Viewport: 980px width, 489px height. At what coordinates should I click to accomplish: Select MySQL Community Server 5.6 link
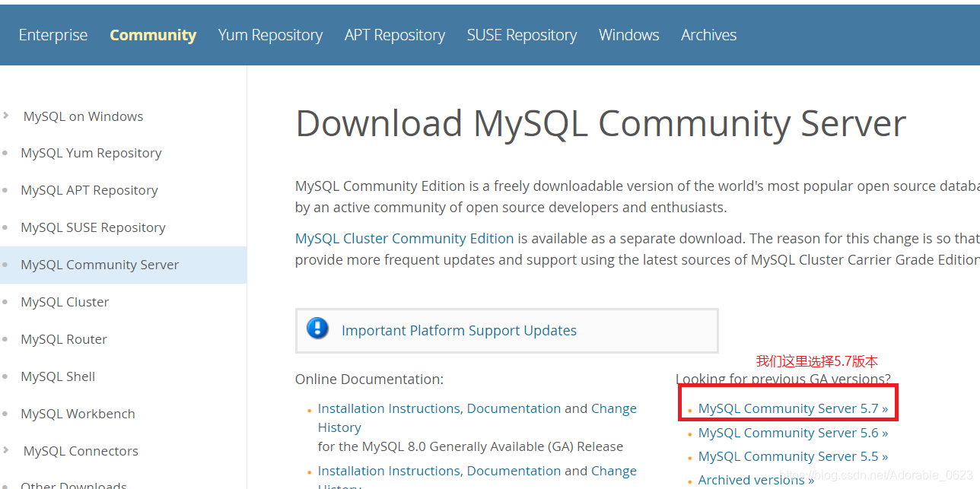click(793, 433)
